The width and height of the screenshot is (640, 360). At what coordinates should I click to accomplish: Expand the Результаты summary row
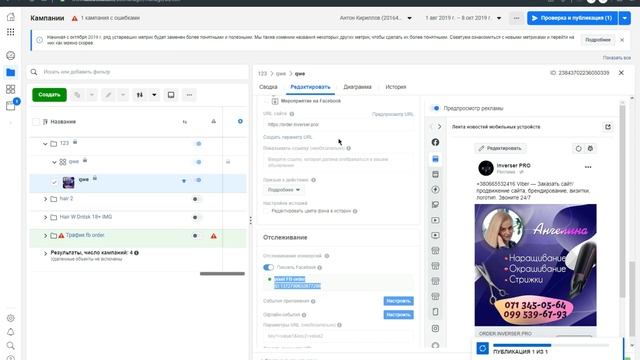click(x=45, y=253)
